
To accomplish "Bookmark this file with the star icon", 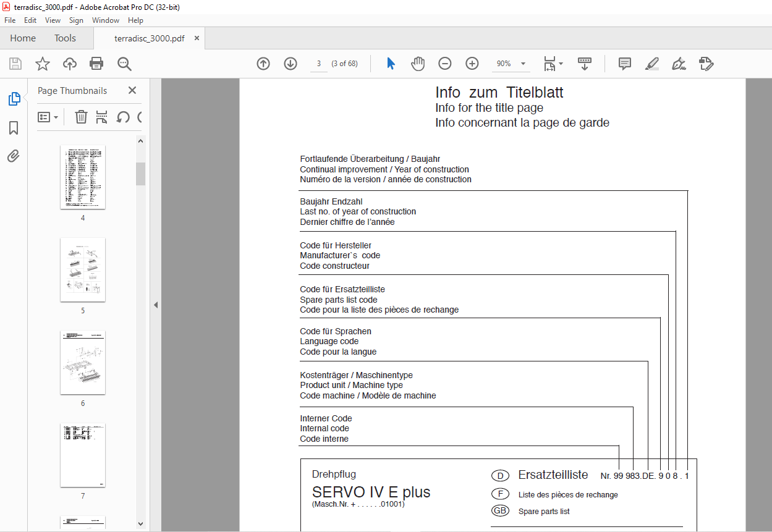I will (x=43, y=64).
